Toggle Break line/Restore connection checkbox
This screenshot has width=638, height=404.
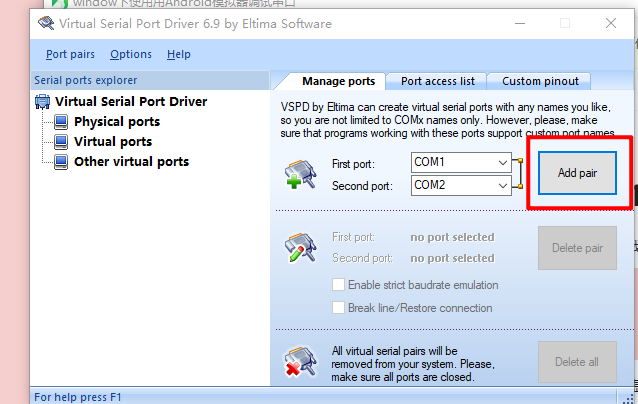338,307
